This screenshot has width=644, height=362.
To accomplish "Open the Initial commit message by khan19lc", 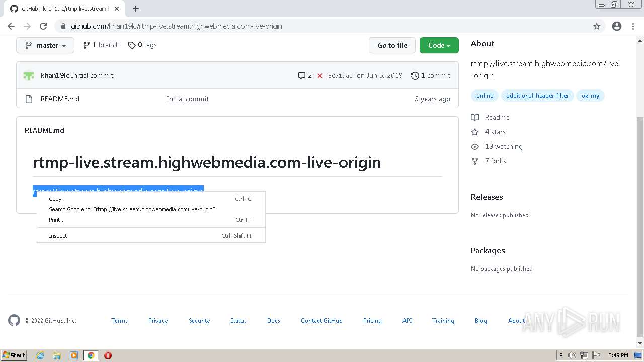I will click(92, 75).
